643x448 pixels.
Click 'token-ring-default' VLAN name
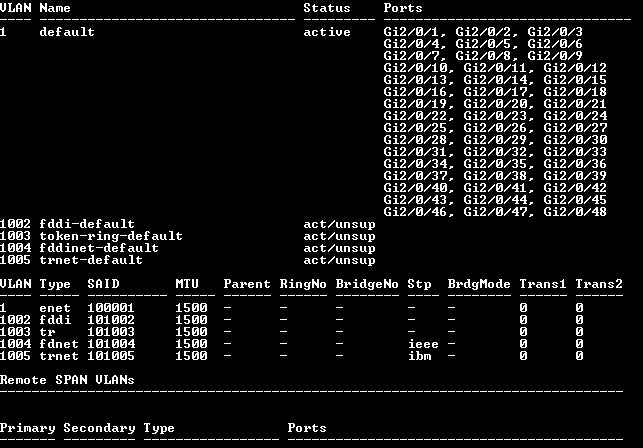click(x=111, y=236)
